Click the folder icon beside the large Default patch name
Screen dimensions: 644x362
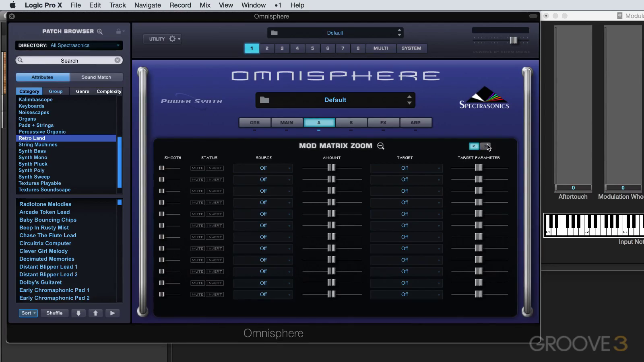click(x=264, y=100)
